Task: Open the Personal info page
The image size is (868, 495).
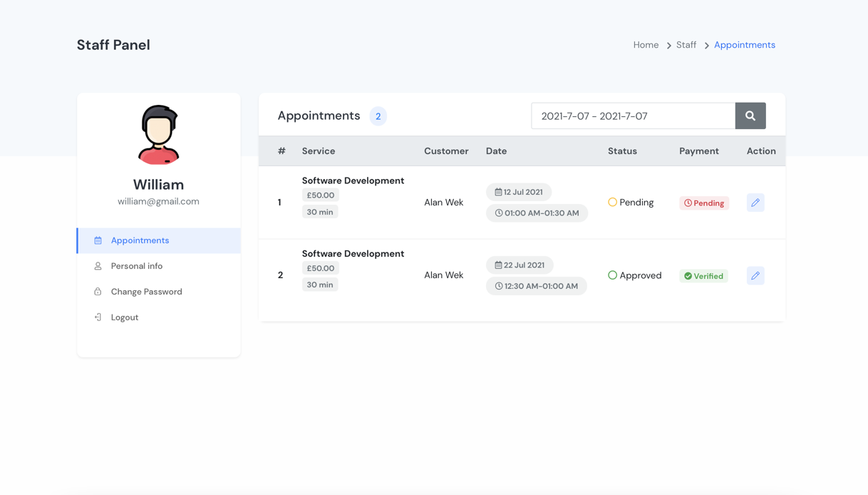Action: coord(137,266)
